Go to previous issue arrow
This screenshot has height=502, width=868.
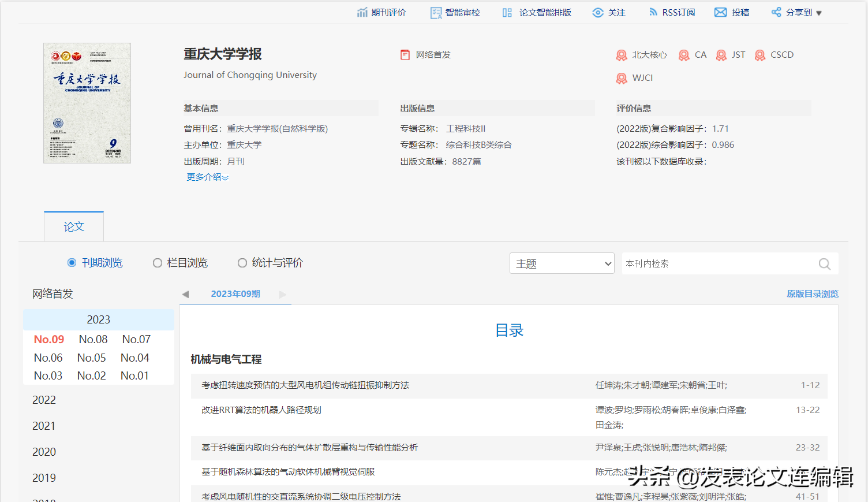coord(185,294)
